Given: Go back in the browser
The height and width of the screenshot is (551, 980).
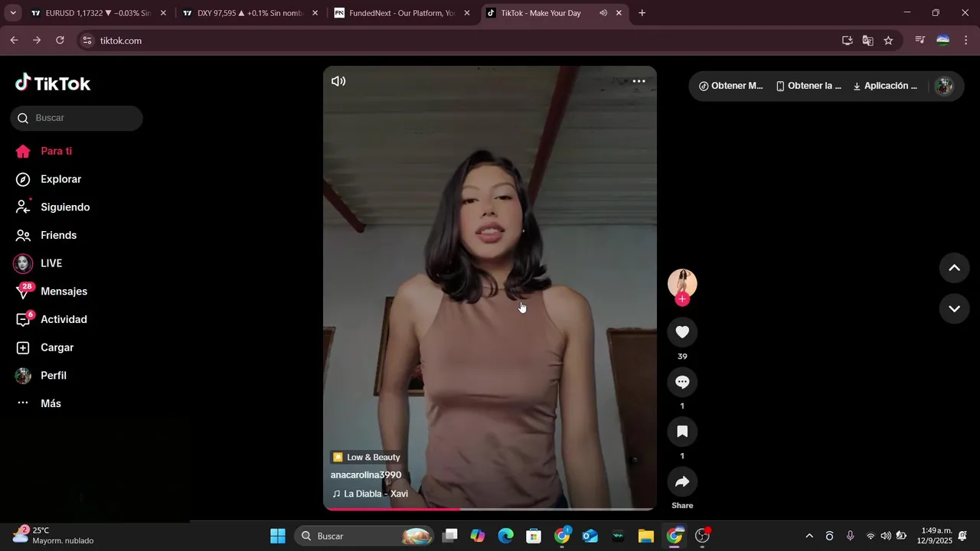Looking at the screenshot, I should pos(14,41).
